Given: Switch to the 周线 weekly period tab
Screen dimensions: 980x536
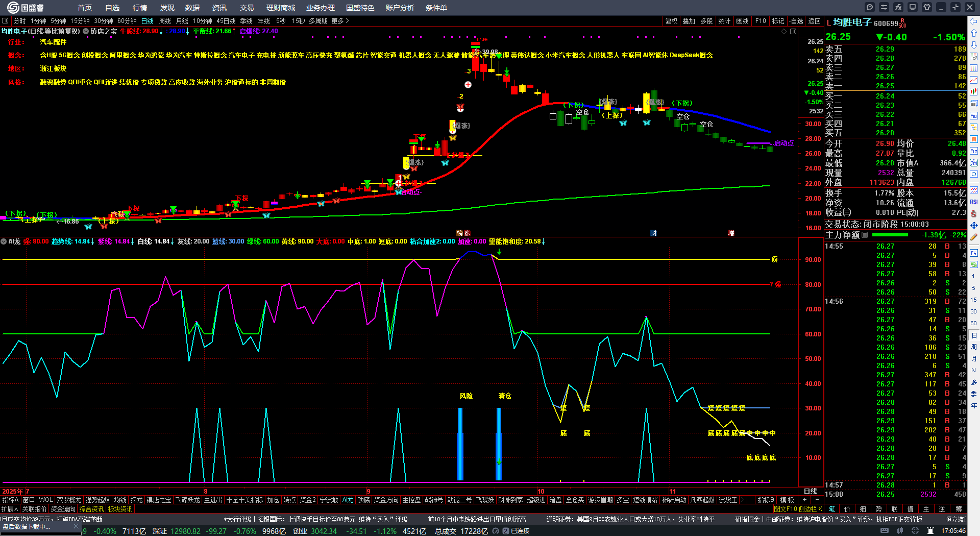Looking at the screenshot, I should (165, 21).
